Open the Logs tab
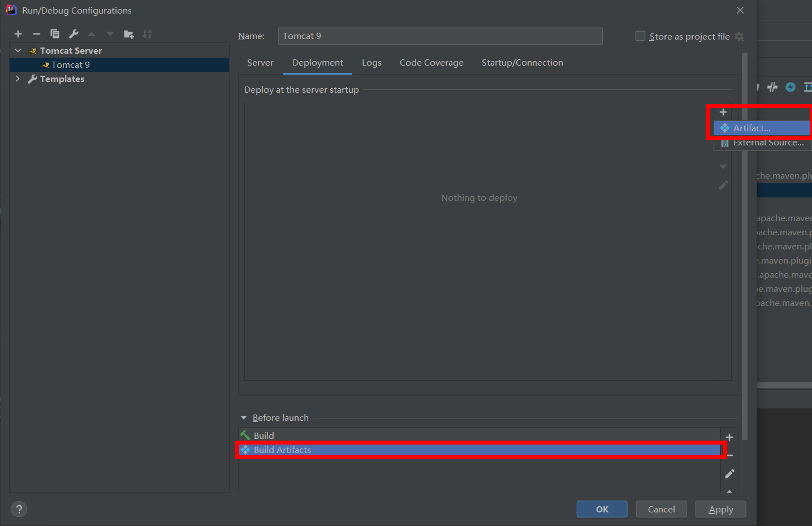The image size is (812, 526). pos(372,63)
